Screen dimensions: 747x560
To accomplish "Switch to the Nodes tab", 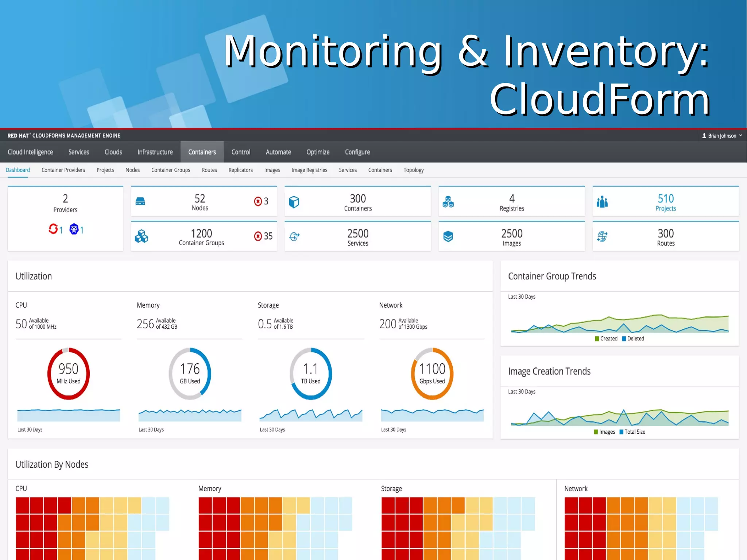I will tap(133, 170).
